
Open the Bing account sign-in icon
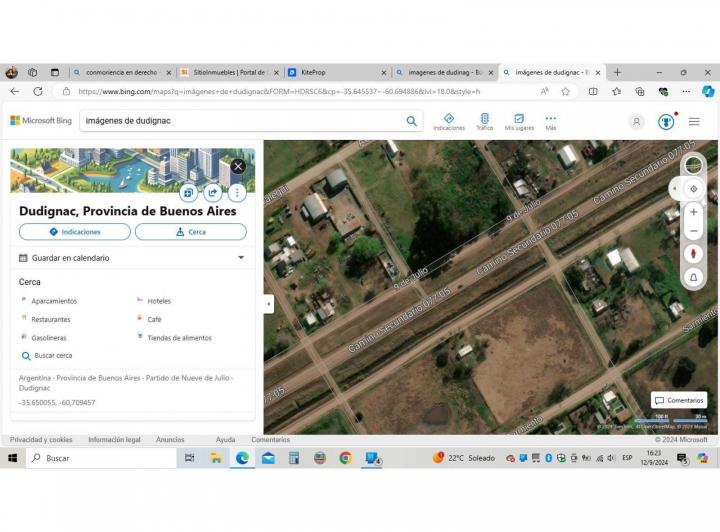click(x=636, y=122)
